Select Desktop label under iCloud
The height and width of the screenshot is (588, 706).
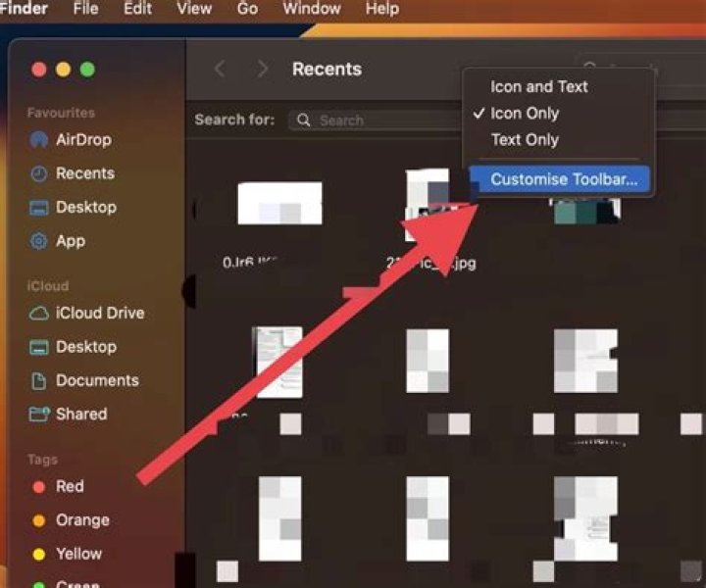tap(86, 347)
